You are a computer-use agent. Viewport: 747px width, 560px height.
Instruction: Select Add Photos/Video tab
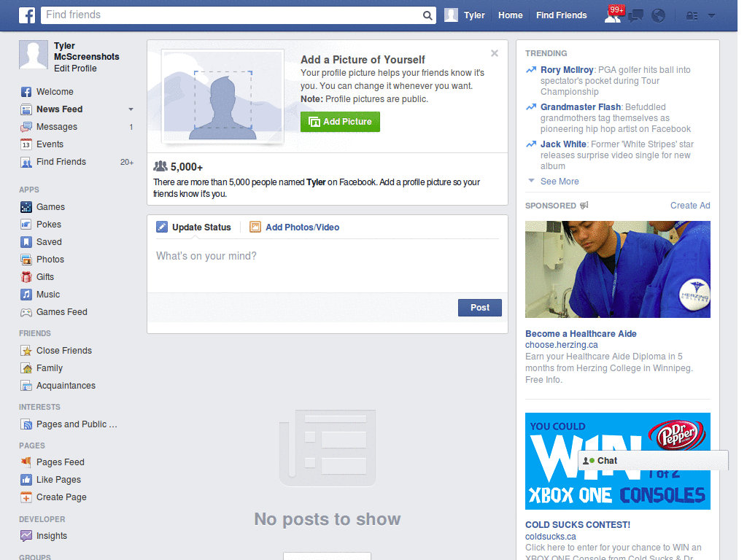click(302, 227)
